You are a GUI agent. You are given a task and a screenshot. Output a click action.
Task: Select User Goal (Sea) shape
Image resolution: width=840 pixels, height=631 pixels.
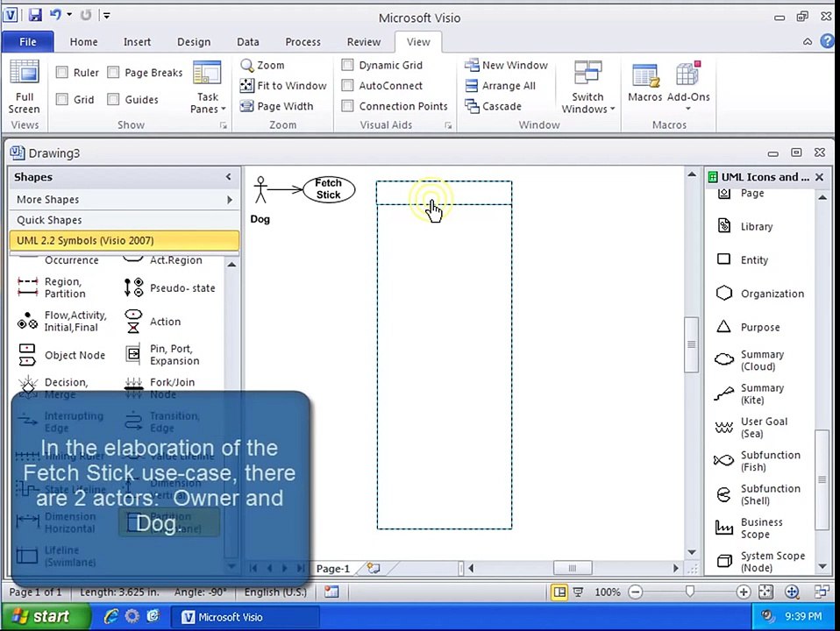tap(751, 428)
